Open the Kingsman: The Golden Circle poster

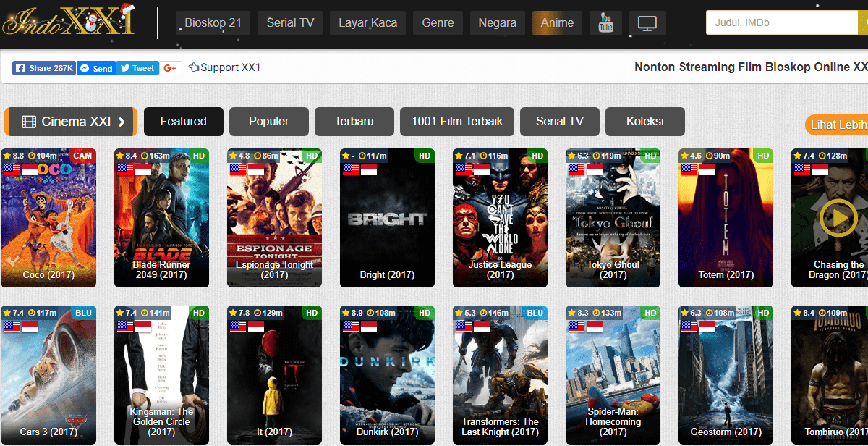(161, 376)
